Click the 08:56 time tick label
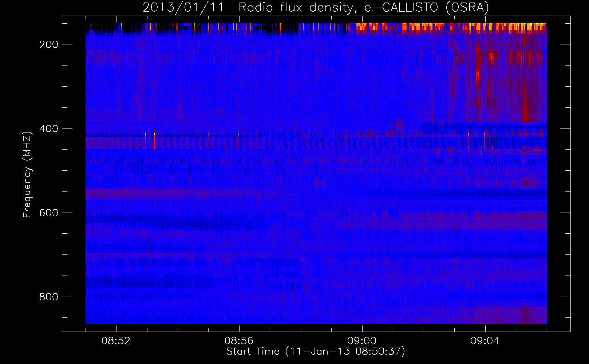Screen dimensions: 589x364 (239, 341)
